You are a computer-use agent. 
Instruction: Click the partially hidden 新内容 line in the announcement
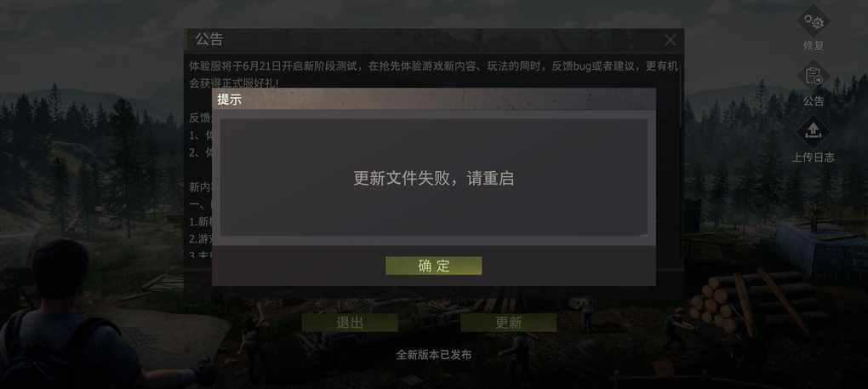(x=200, y=187)
